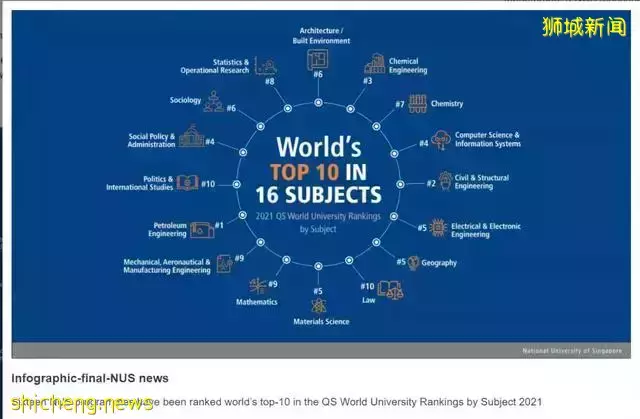Click the Electrical & Electronic chip icon
The height and width of the screenshot is (419, 640).
pyautogui.click(x=438, y=227)
